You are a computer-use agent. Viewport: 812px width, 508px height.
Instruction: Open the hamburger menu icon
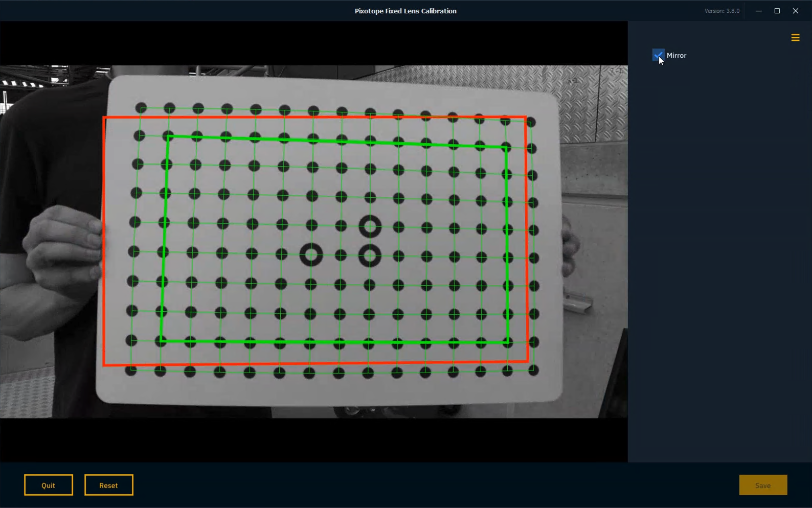coord(795,38)
